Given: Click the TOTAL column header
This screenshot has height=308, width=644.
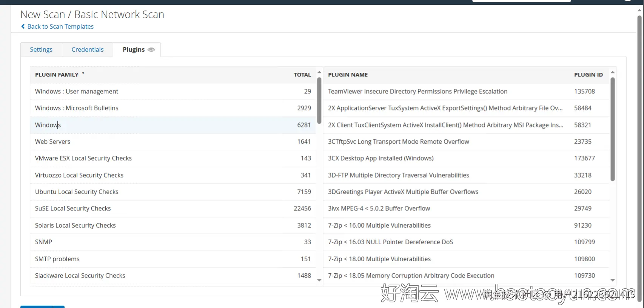Looking at the screenshot, I should click(x=302, y=75).
